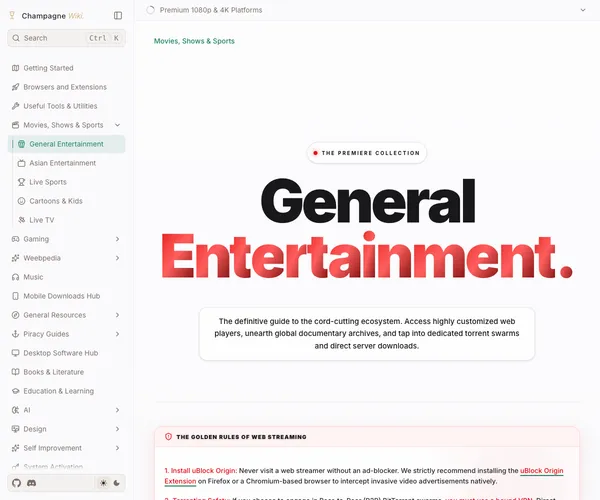
Task: Click the Asian Entertainment TV icon
Action: click(21, 163)
